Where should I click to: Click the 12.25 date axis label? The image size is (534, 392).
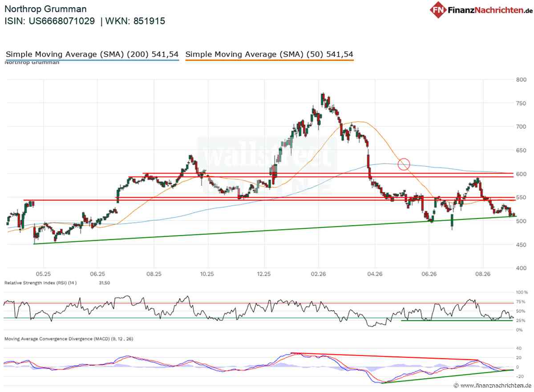(x=264, y=275)
